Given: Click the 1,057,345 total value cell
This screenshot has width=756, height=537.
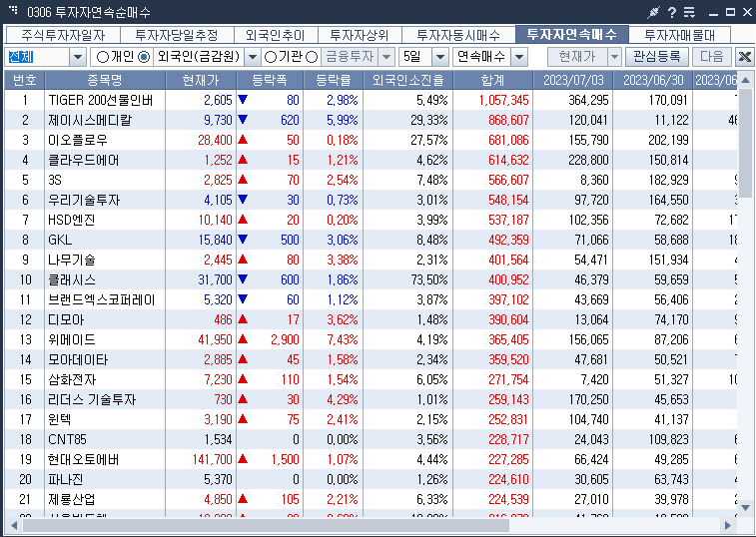Looking at the screenshot, I should click(493, 100).
